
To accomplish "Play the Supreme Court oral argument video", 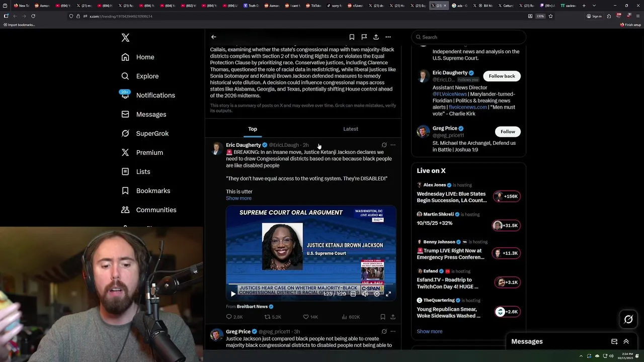I will coord(233,294).
